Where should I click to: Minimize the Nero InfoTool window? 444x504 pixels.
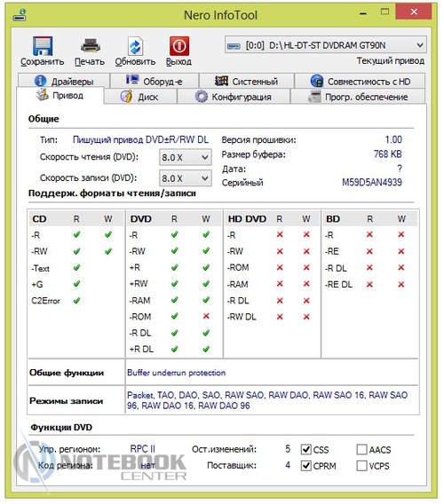pyautogui.click(x=363, y=13)
